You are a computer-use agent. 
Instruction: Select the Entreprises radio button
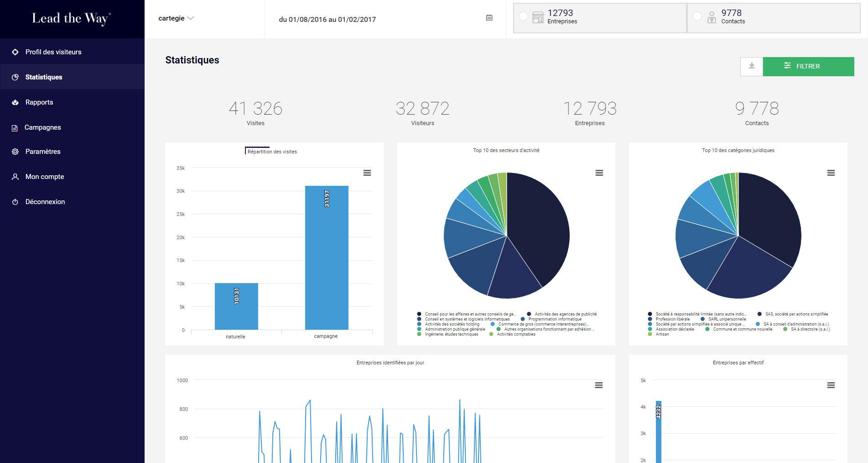(524, 16)
